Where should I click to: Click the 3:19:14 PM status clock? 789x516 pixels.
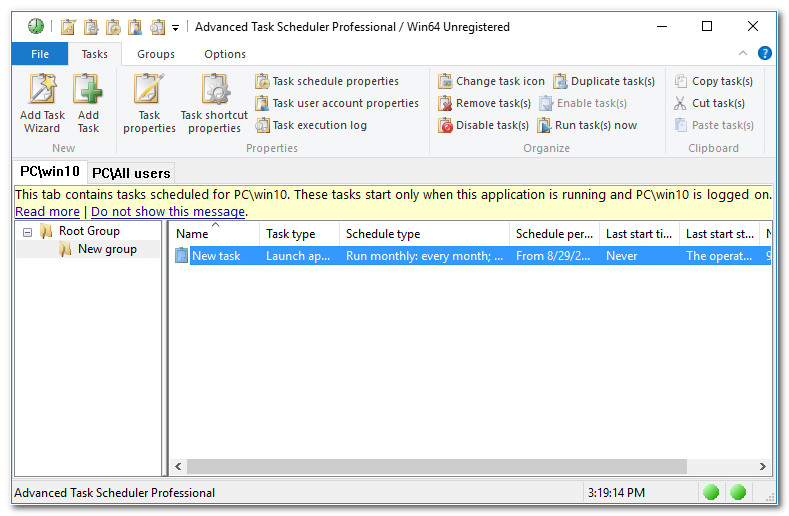[x=616, y=493]
